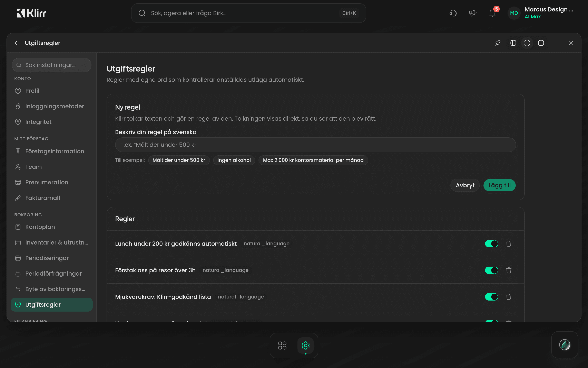Open Prenumeration in sidebar
The width and height of the screenshot is (588, 368).
[x=51, y=182]
